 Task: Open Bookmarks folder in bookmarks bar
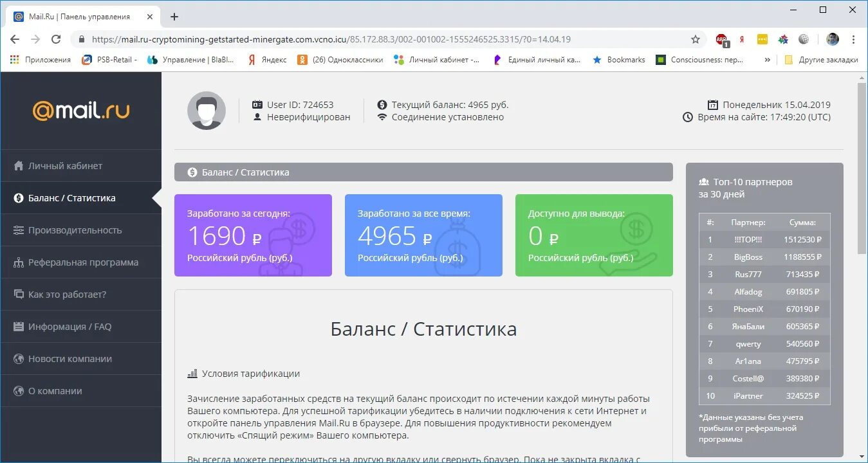click(619, 59)
